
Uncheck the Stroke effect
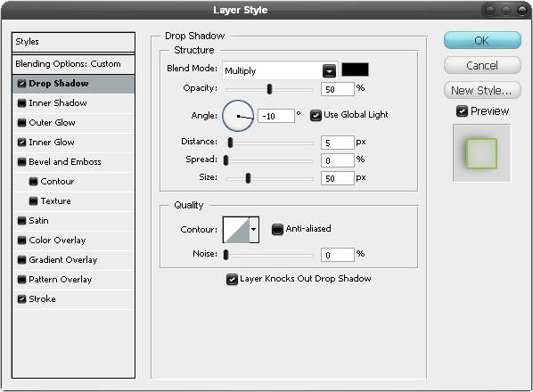tap(21, 299)
